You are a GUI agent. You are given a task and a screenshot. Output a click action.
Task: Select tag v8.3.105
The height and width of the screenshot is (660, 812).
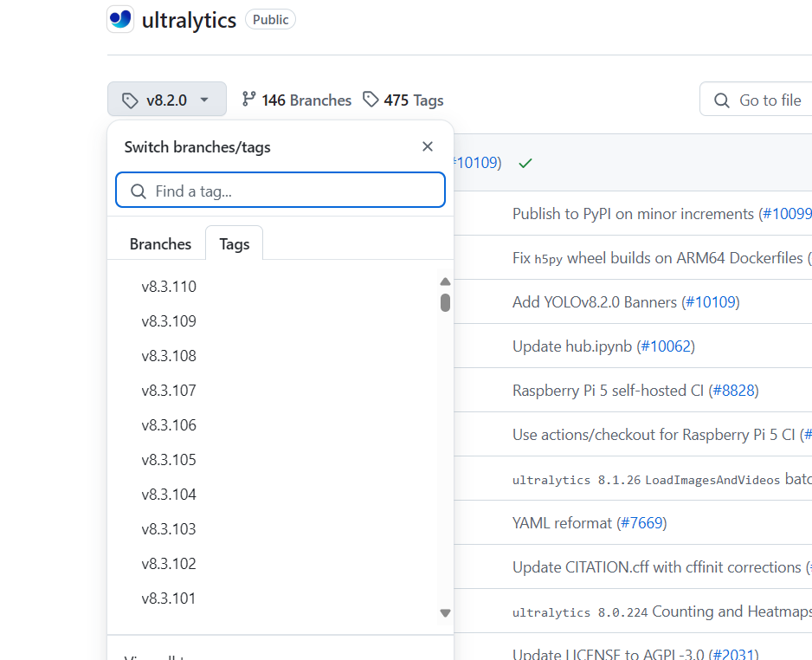point(169,460)
